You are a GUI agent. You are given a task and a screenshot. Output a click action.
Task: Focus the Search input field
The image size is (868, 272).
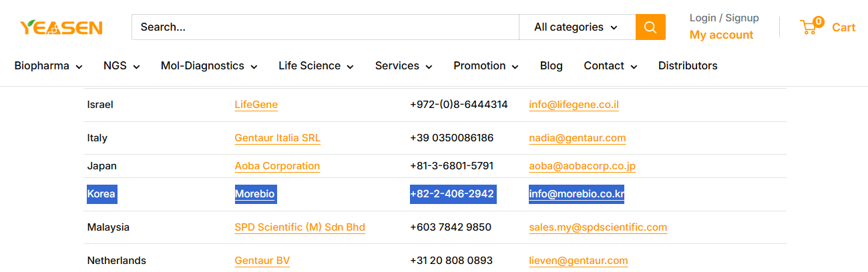tap(324, 27)
